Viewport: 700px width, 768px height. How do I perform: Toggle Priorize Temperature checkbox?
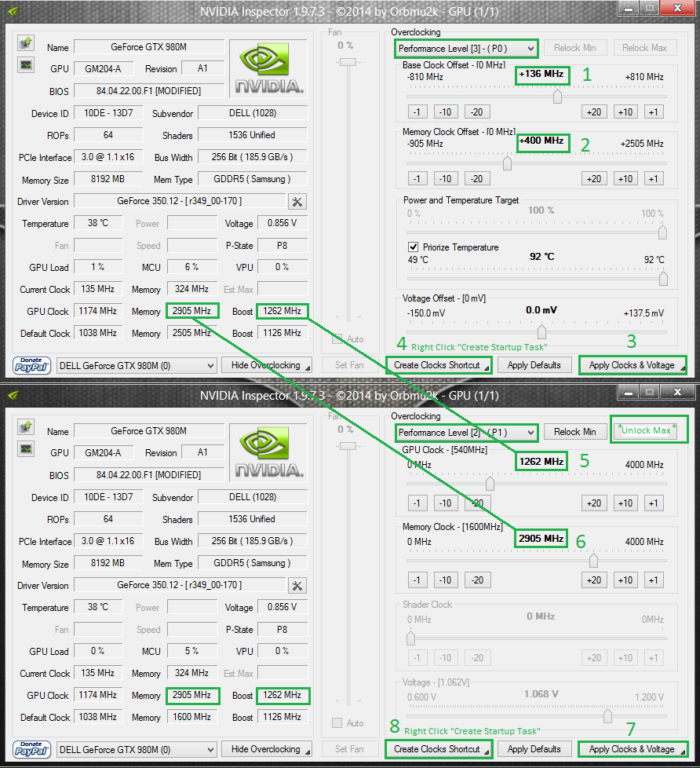pos(413,247)
